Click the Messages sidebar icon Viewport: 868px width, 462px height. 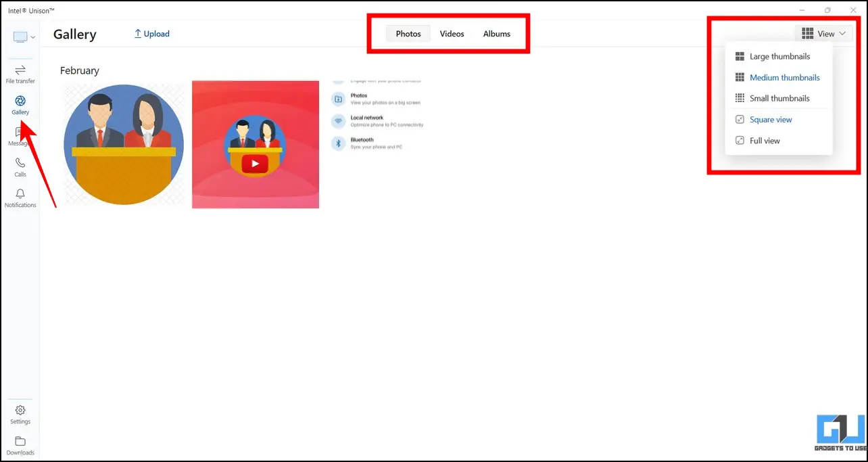(x=20, y=136)
